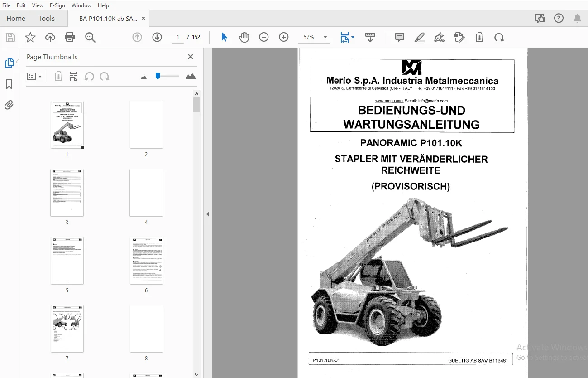Open help with the question mark icon
The image size is (588, 378).
click(559, 18)
